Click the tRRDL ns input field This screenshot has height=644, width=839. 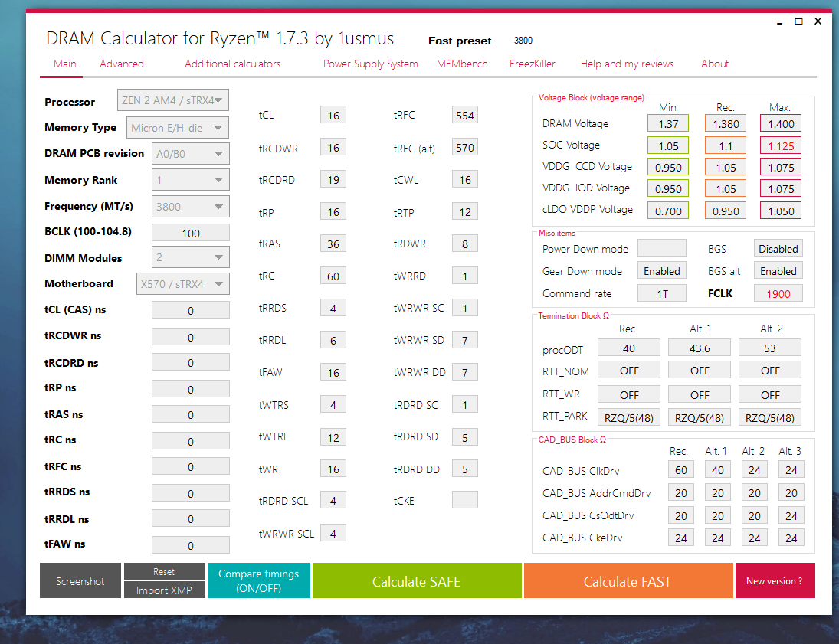[x=191, y=518]
